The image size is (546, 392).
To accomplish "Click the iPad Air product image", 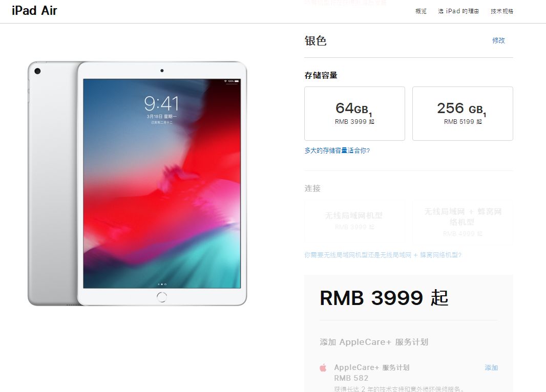I will 137,183.
